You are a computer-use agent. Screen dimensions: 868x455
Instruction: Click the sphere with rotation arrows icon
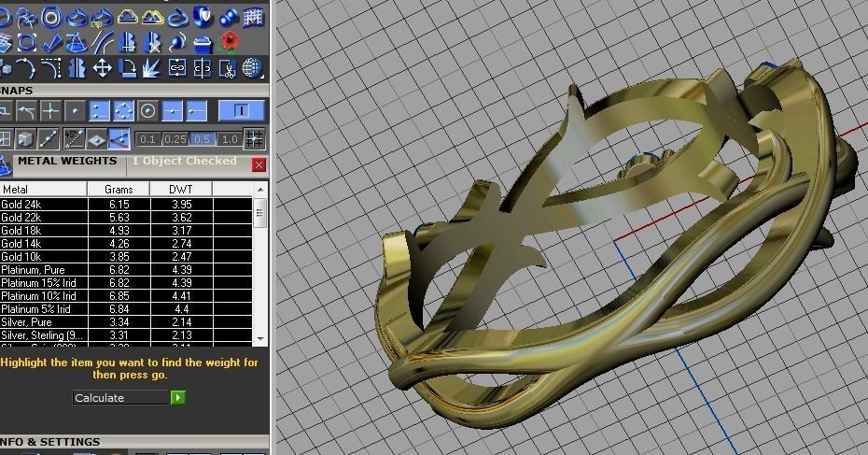[x=177, y=43]
